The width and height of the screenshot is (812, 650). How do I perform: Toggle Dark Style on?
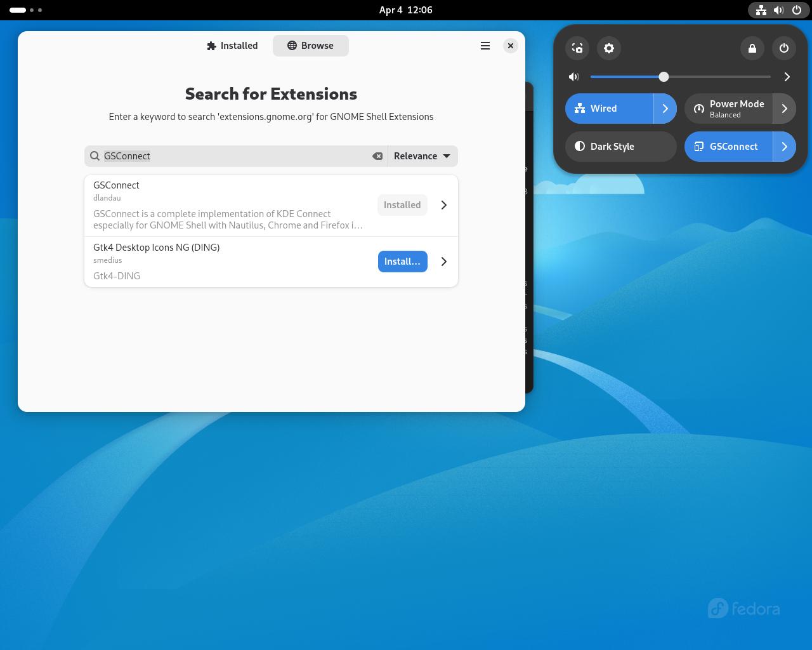pyautogui.click(x=621, y=147)
